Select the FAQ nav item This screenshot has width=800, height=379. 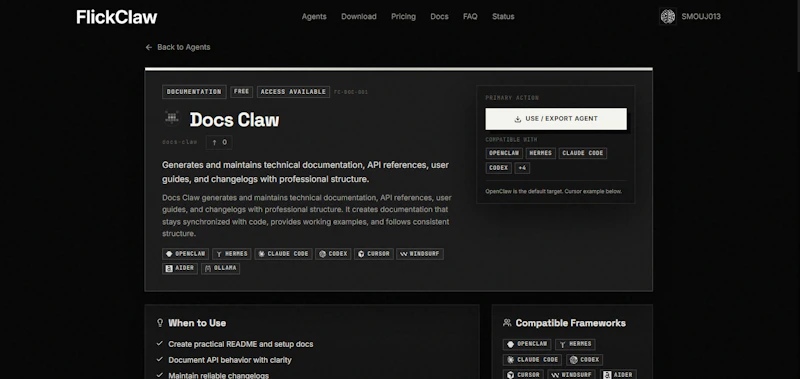click(470, 16)
